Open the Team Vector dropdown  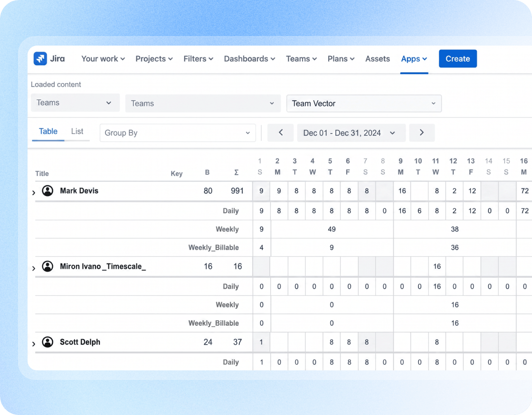[x=364, y=104]
